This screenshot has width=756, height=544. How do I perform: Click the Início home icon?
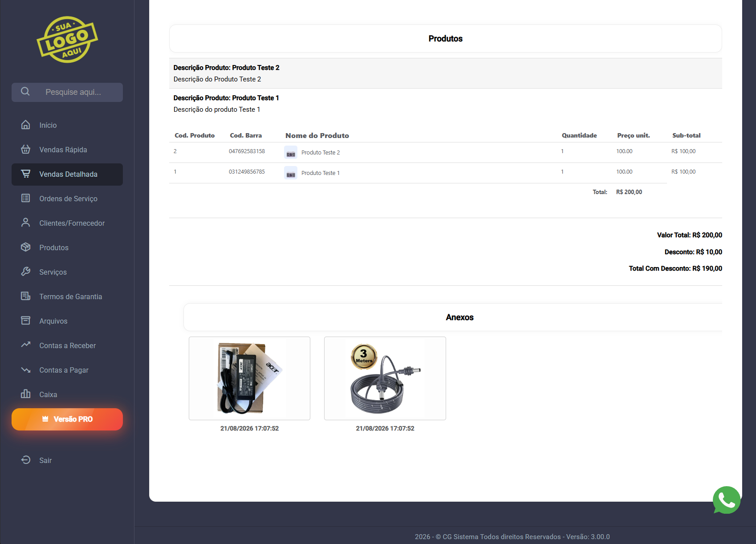pos(26,125)
